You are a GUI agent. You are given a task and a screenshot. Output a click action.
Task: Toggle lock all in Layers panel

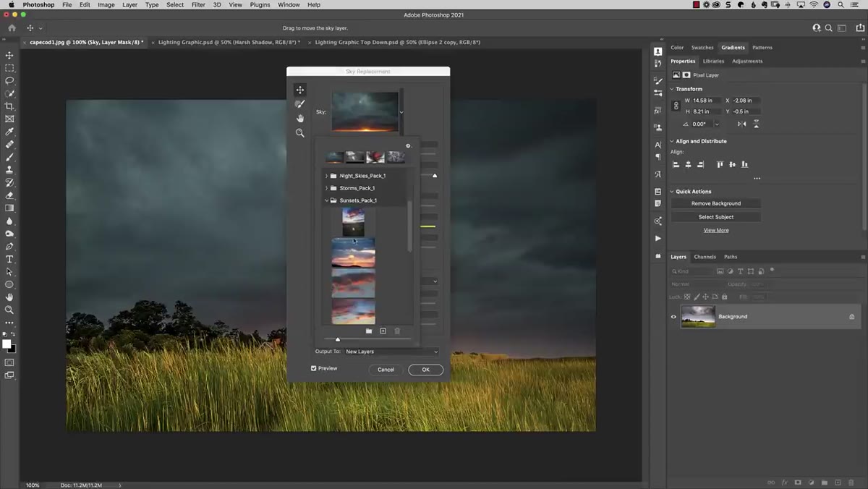point(725,297)
